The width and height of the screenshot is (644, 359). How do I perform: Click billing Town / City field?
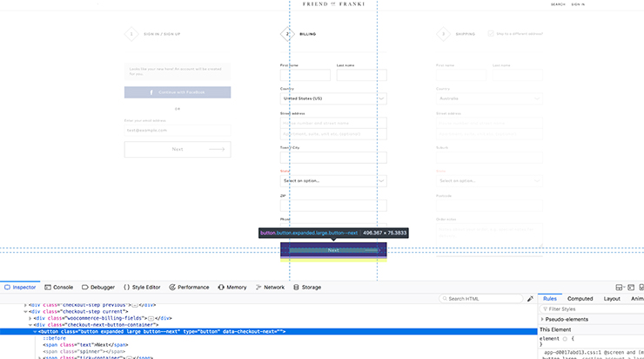pos(333,158)
